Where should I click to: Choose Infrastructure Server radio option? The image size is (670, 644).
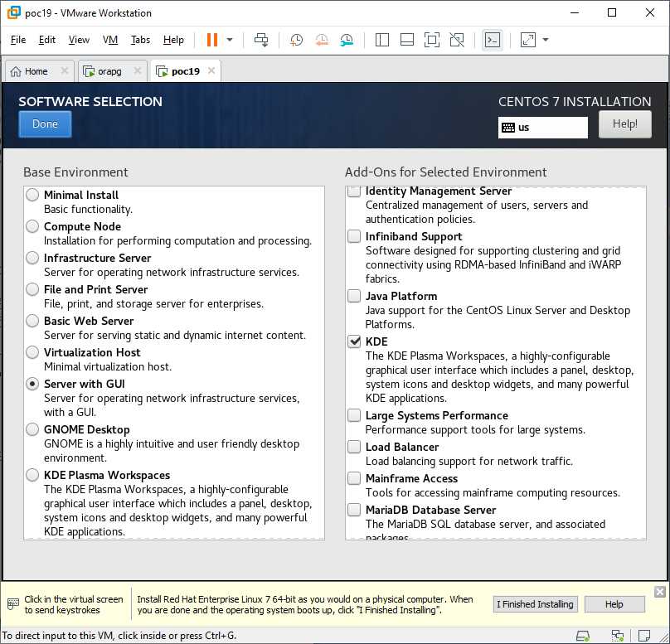point(32,258)
